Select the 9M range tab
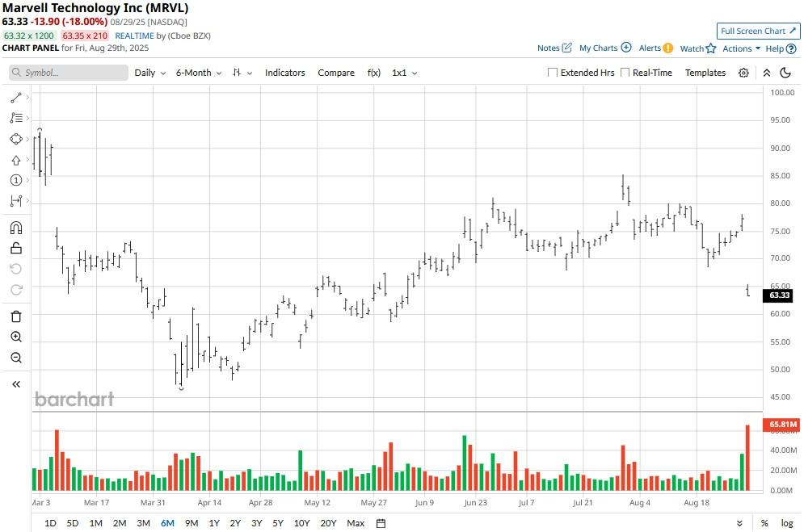 tap(192, 523)
